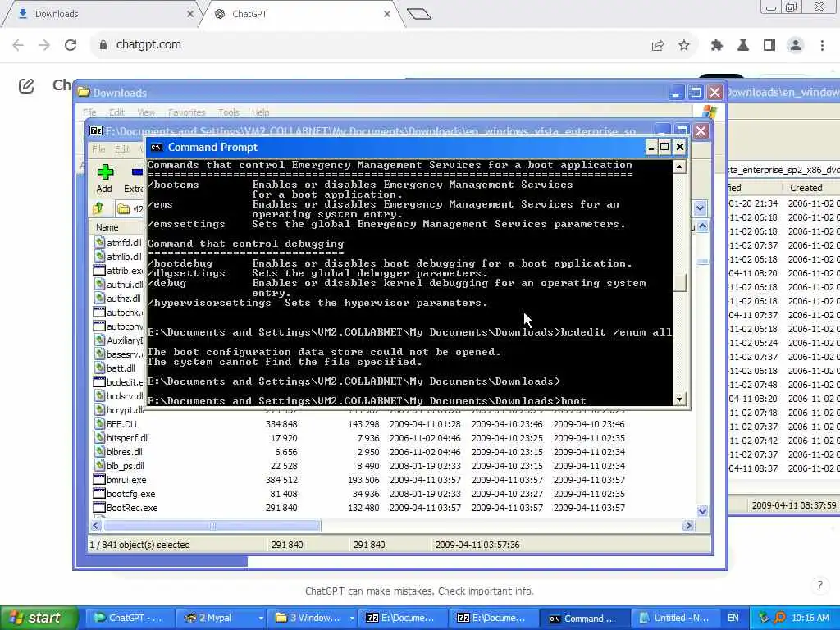This screenshot has height=630, width=840.
Task: Select the BootRec.exe file icon
Action: tap(99, 507)
